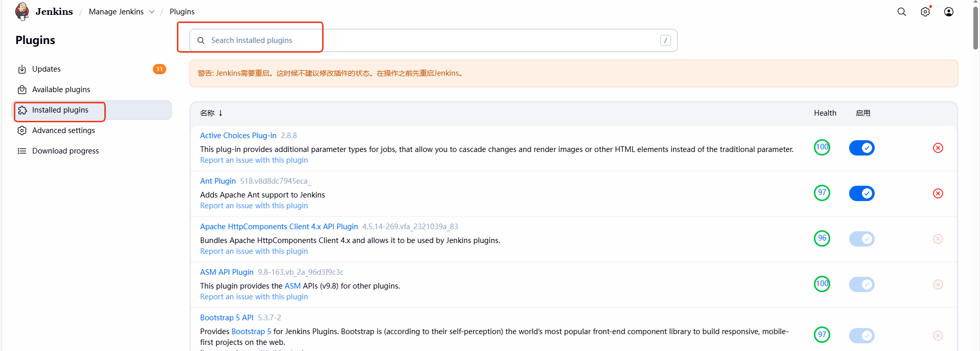The image size is (980, 351).
Task: Click health score 100 for Active Choices
Action: point(822,147)
